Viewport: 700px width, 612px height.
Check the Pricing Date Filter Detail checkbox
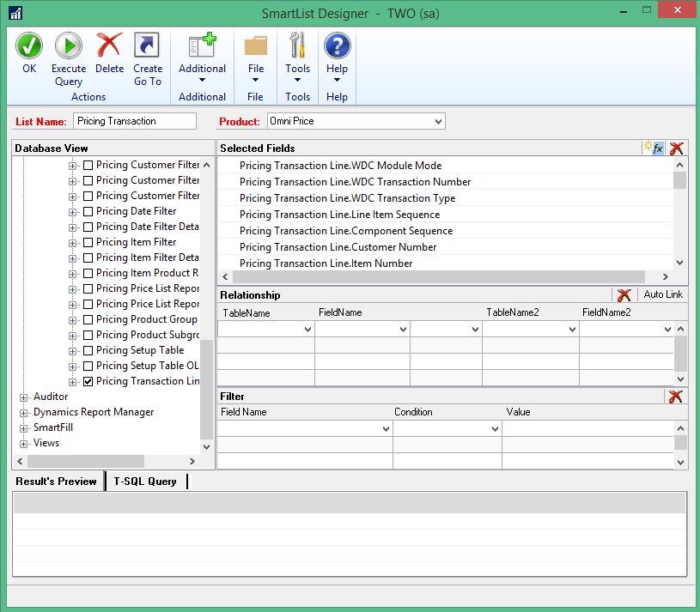pos(88,227)
